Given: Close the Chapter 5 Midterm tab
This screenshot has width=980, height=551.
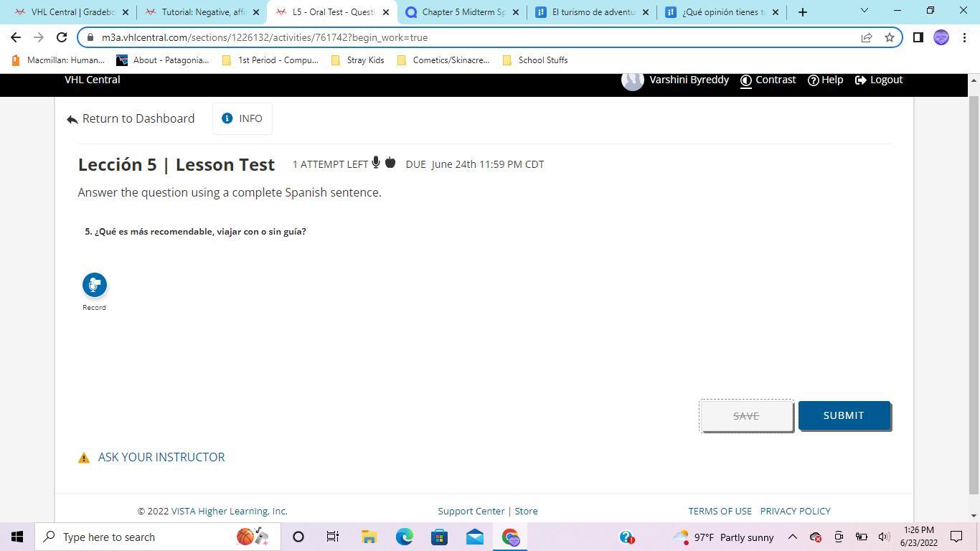Looking at the screenshot, I should 516,12.
